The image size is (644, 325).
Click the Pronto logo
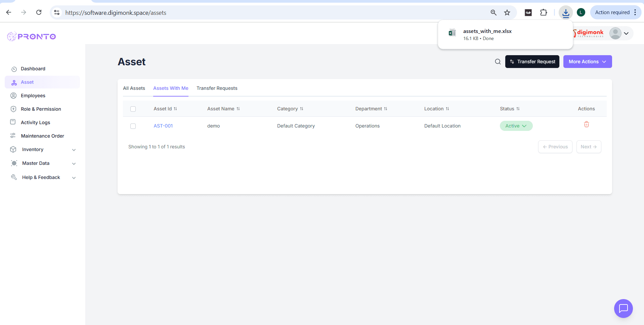pyautogui.click(x=32, y=36)
